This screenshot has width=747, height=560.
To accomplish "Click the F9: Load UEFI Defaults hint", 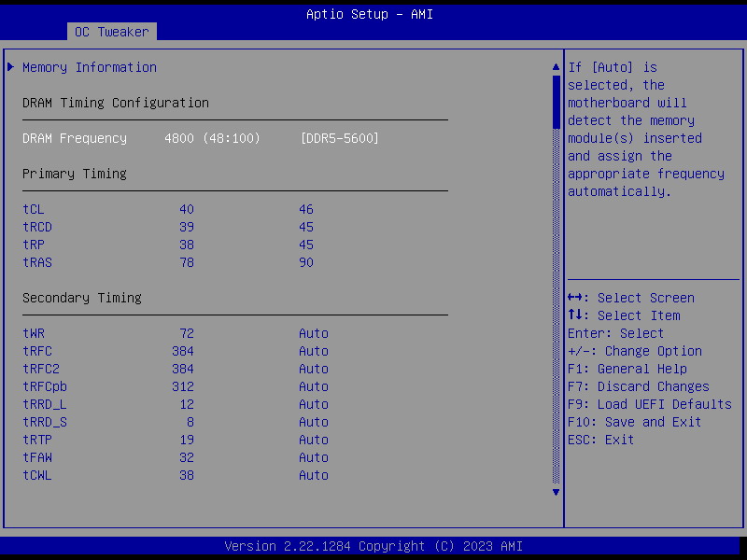I will [x=650, y=404].
